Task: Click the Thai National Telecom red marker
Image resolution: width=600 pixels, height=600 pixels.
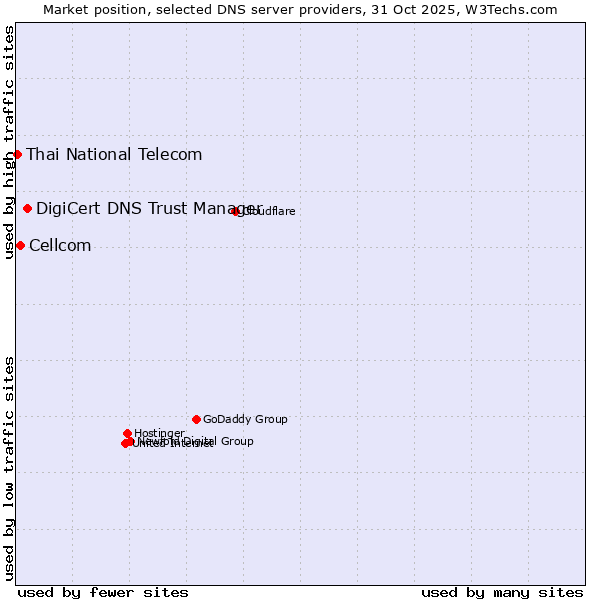Action: tap(17, 154)
